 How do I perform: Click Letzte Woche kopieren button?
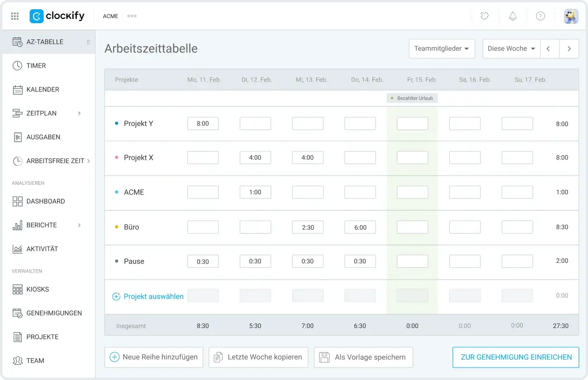click(x=259, y=357)
